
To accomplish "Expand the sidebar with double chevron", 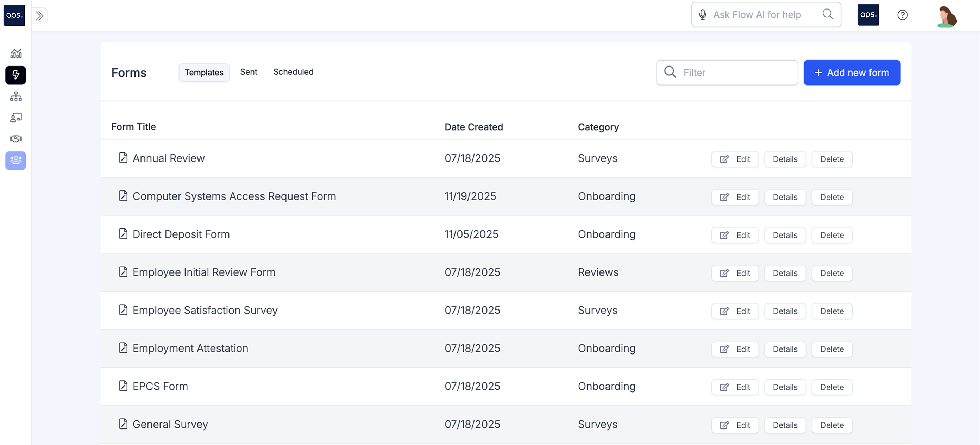I will pyautogui.click(x=39, y=15).
